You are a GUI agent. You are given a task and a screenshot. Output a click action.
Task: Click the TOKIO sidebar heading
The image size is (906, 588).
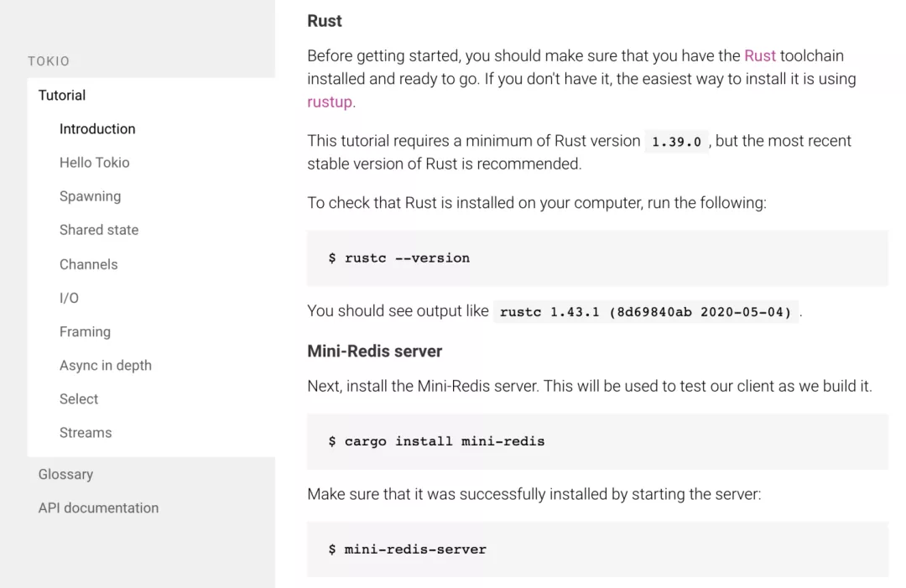[49, 61]
